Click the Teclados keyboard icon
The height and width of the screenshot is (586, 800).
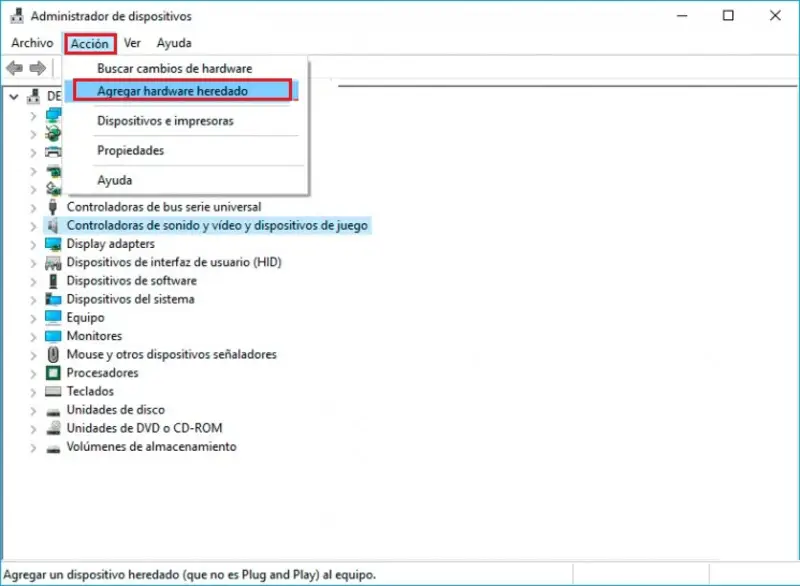53,391
